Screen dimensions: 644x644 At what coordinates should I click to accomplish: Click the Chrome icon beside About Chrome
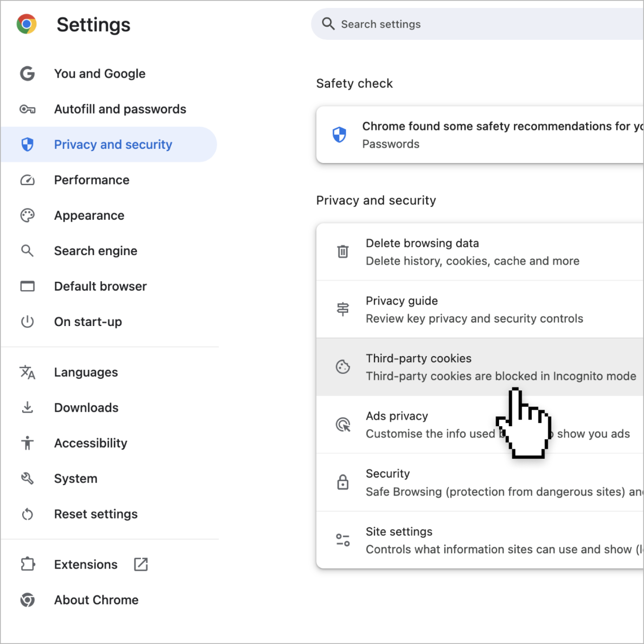27,600
